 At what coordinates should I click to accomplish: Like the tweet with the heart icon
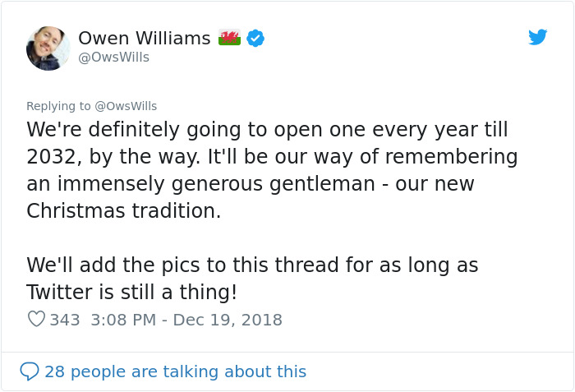tap(36, 320)
